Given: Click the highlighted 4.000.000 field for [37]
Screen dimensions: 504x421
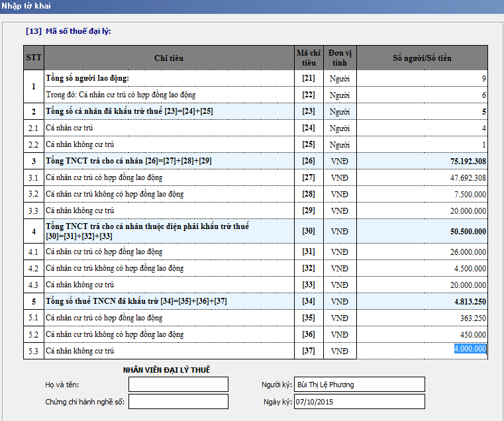Looking at the screenshot, I should click(x=470, y=350).
